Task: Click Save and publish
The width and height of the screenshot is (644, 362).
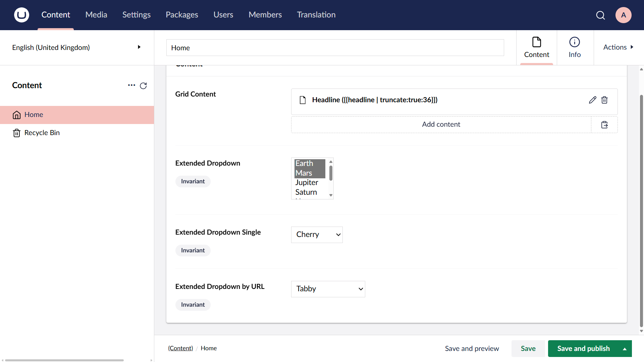Action: click(584, 349)
